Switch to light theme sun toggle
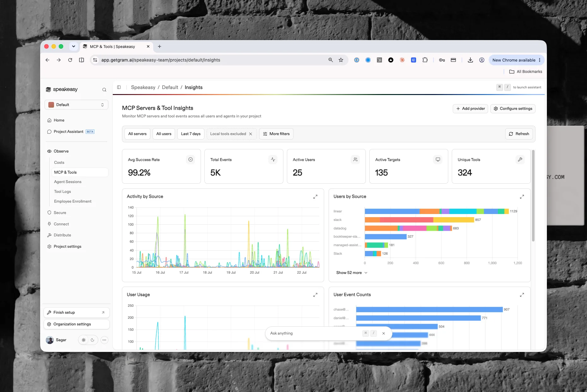This screenshot has width=587, height=392. (84, 340)
